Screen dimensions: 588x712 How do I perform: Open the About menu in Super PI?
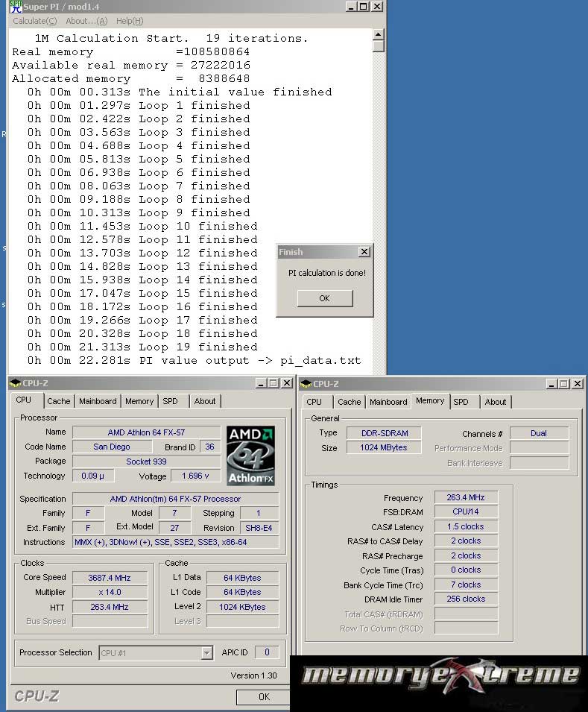(x=86, y=21)
